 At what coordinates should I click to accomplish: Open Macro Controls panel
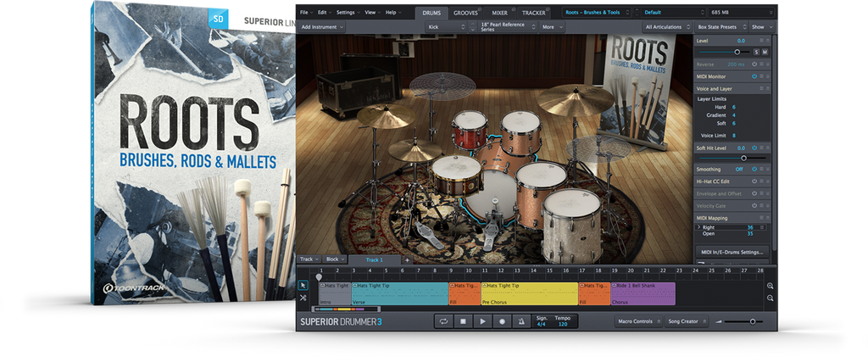pos(639,321)
